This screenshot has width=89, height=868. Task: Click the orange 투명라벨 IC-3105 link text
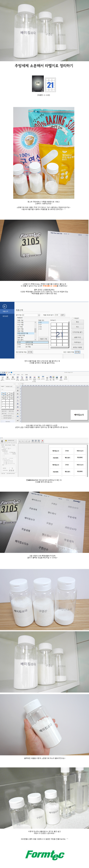point(51,286)
